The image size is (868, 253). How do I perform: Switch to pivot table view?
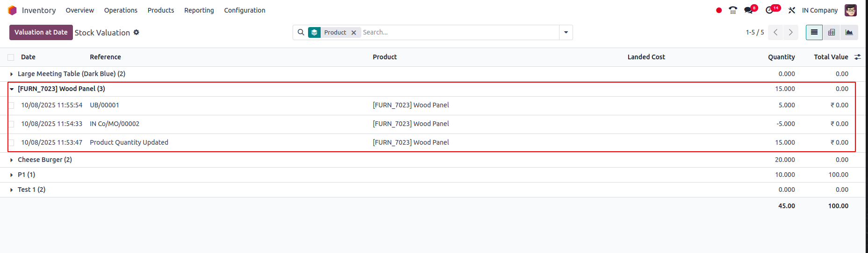pyautogui.click(x=832, y=32)
